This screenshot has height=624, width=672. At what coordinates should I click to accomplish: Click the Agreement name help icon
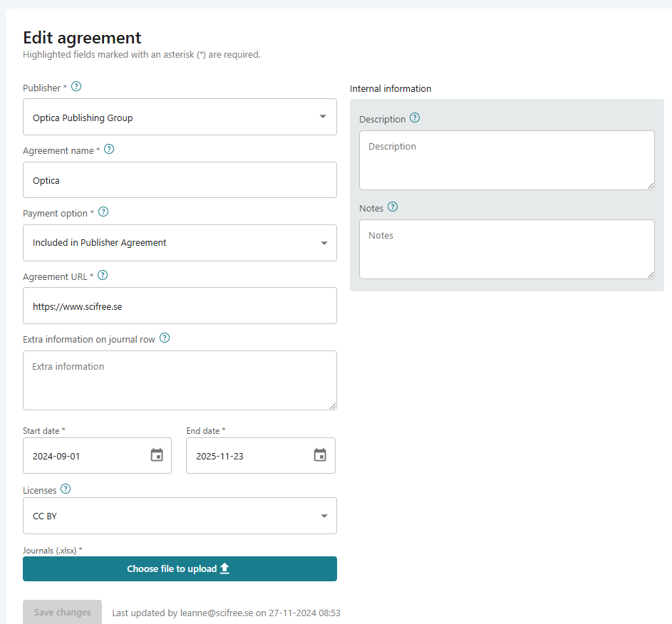pyautogui.click(x=108, y=149)
